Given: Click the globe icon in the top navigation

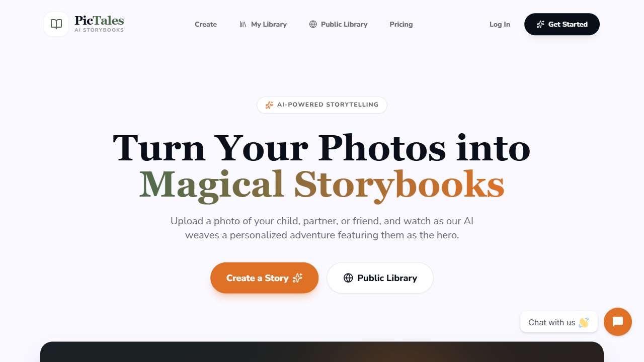Looking at the screenshot, I should [x=313, y=24].
